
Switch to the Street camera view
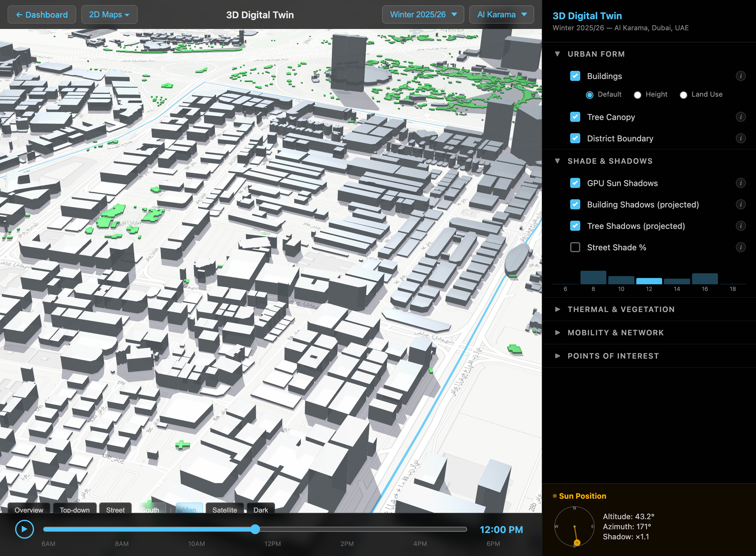click(116, 508)
